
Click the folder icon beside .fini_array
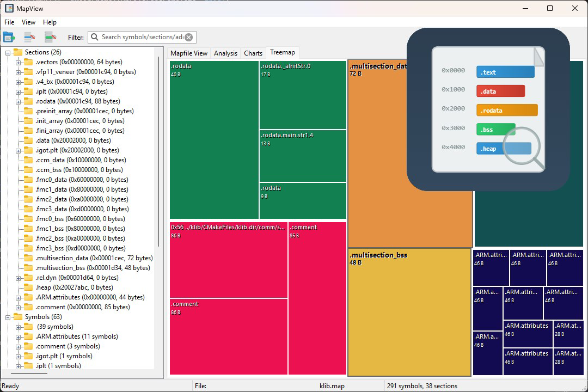[x=28, y=130]
